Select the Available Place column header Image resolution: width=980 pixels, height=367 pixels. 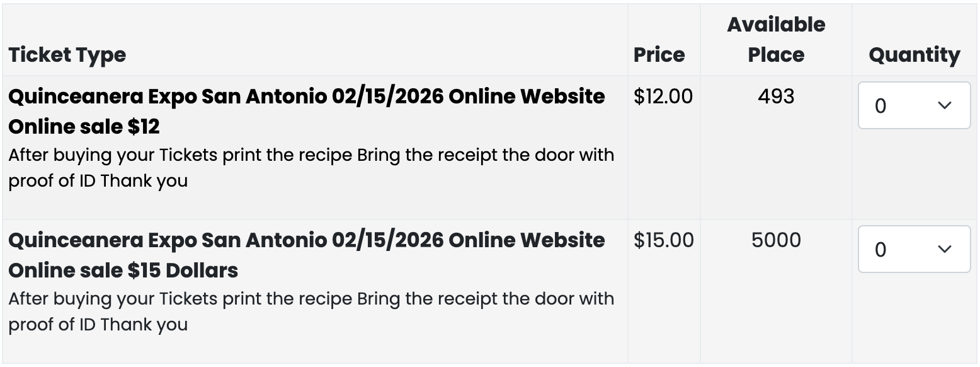coord(776,40)
